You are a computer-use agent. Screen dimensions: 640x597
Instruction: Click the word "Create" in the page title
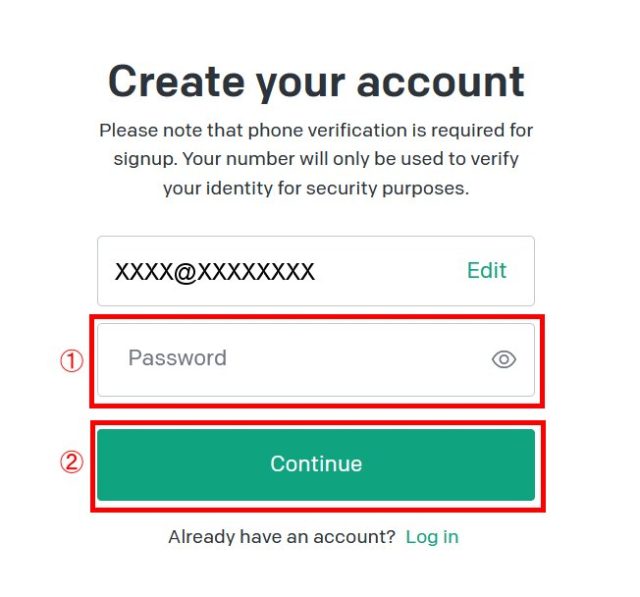coord(174,81)
